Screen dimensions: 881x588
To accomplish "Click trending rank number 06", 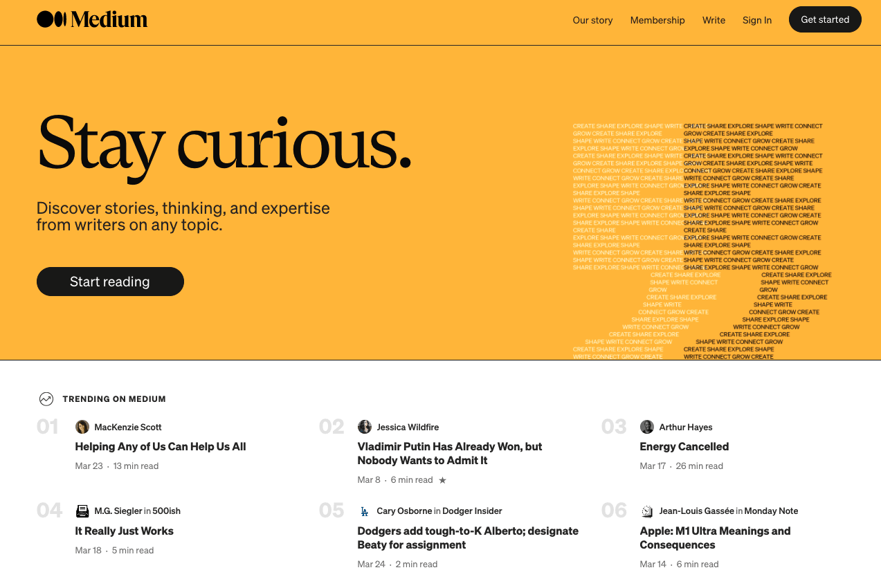I will pyautogui.click(x=614, y=511).
